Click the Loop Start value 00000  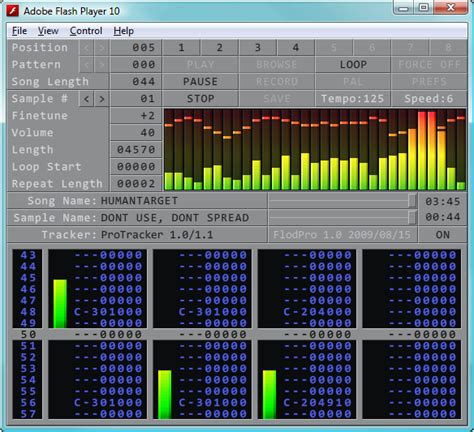pos(136,167)
